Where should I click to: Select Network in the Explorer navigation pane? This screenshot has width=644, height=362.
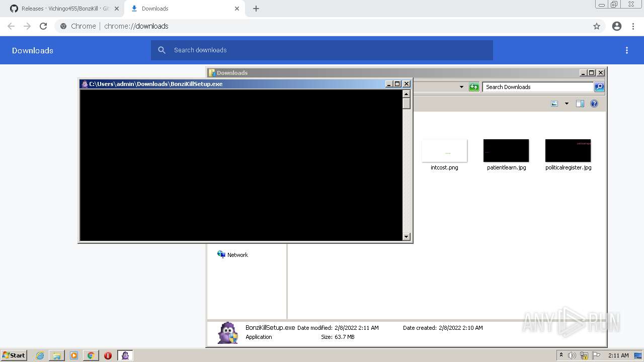tap(232, 255)
